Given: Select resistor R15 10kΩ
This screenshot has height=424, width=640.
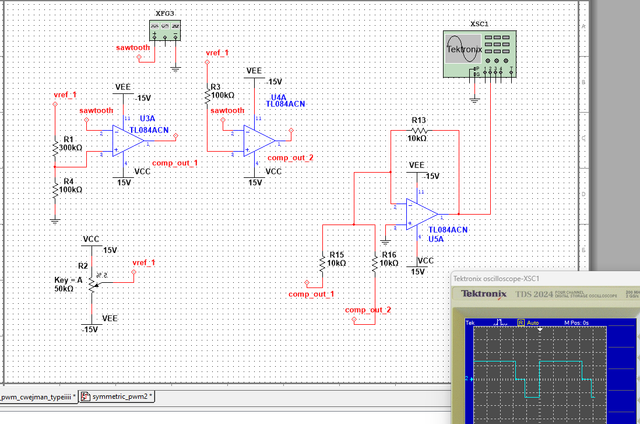Looking at the screenshot, I should pyautogui.click(x=322, y=262).
